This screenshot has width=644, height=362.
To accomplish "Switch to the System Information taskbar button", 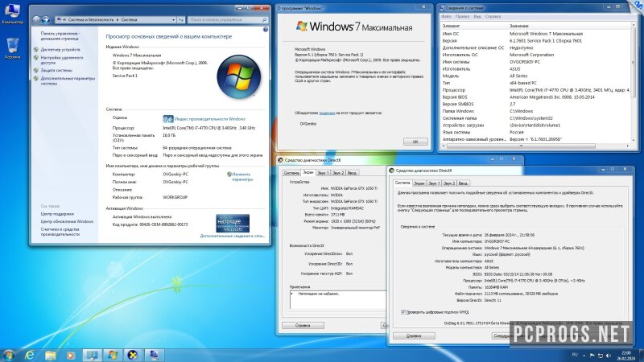I will (154, 356).
